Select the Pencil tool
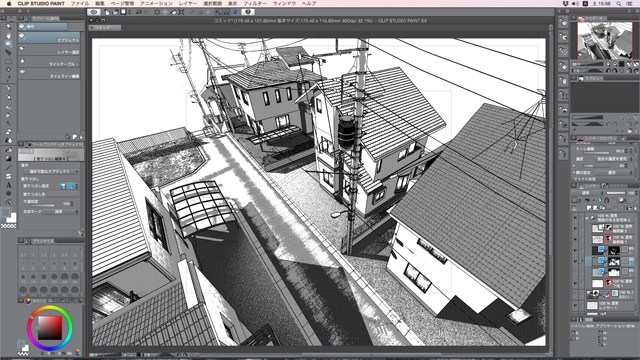This screenshot has height=360, width=640. pos(8,98)
